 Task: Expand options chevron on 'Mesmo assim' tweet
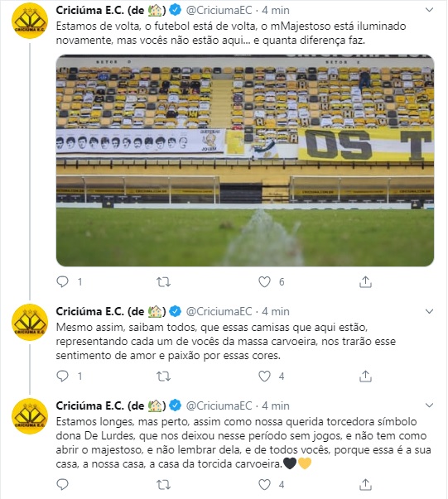pyautogui.click(x=429, y=311)
